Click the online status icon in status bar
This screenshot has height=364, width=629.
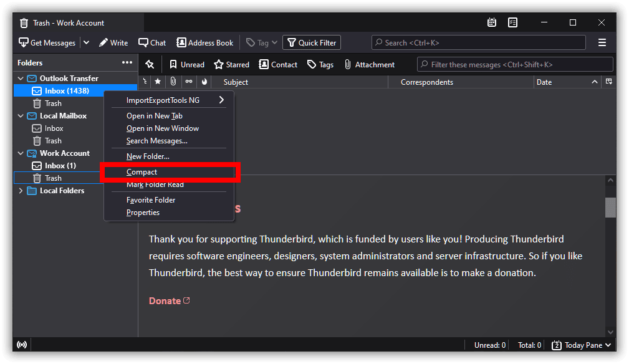click(x=22, y=345)
